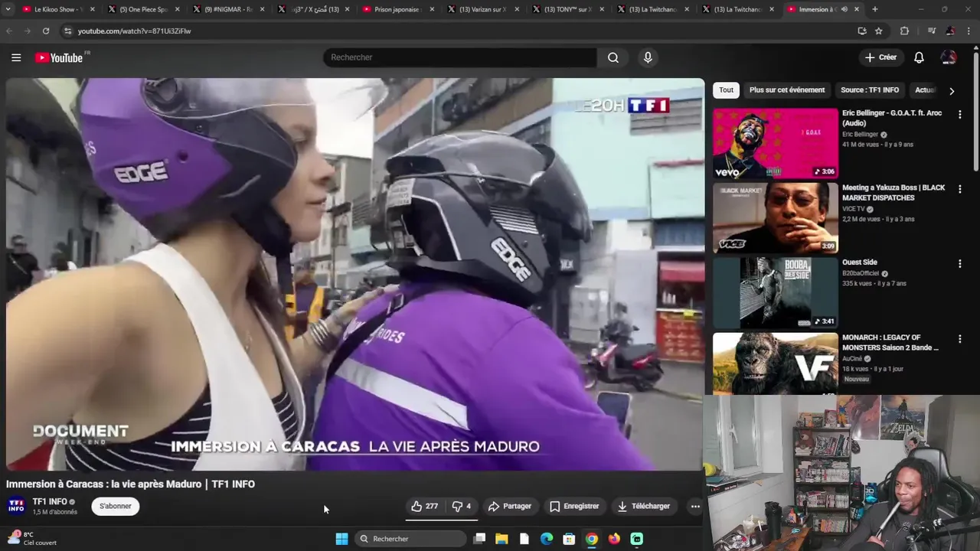Screen dimensions: 980x551
Task: Click install/cast icon in address bar
Action: click(x=862, y=31)
